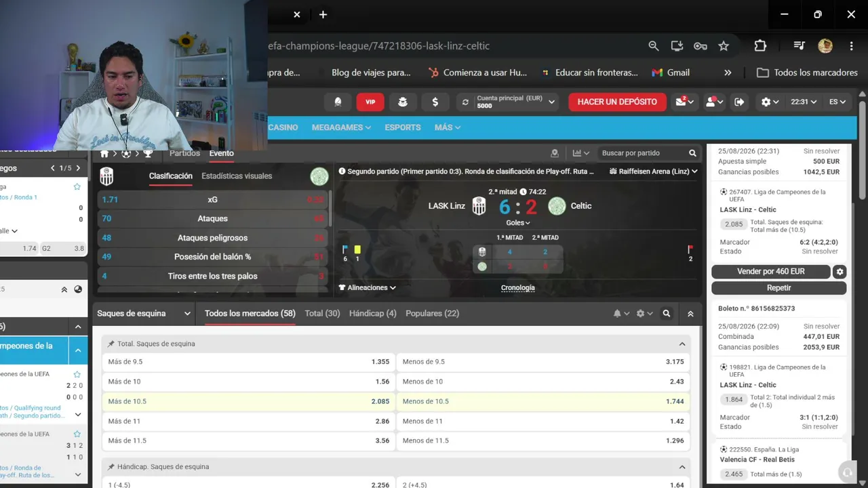This screenshot has width=868, height=488.
Task: Bet on Más de 11.5 at 3.56
Action: click(248, 441)
